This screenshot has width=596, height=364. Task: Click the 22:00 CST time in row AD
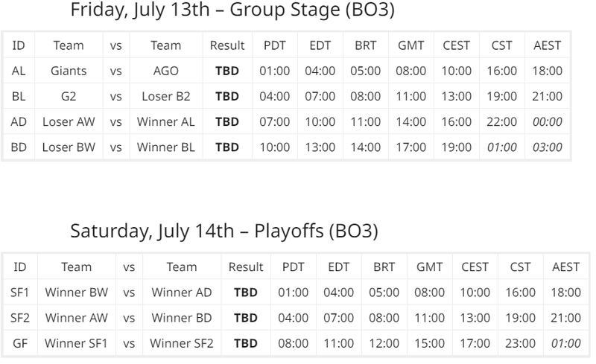(x=501, y=121)
